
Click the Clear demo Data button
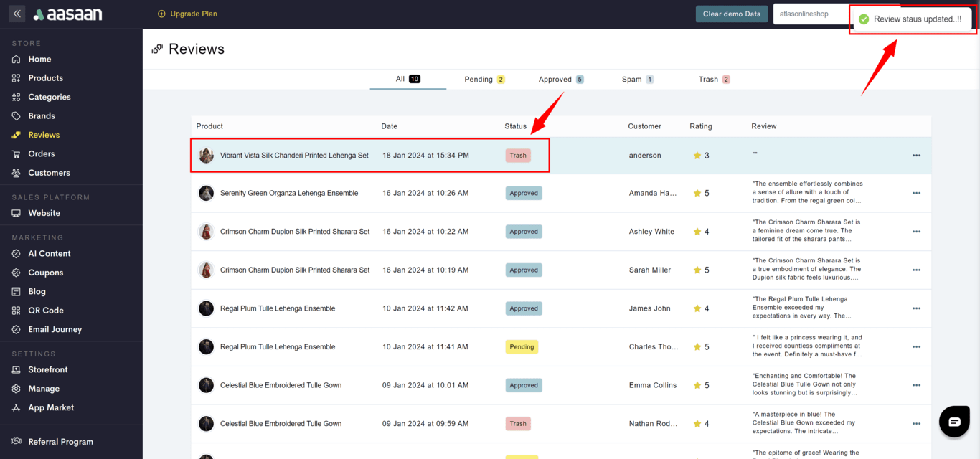coord(731,14)
